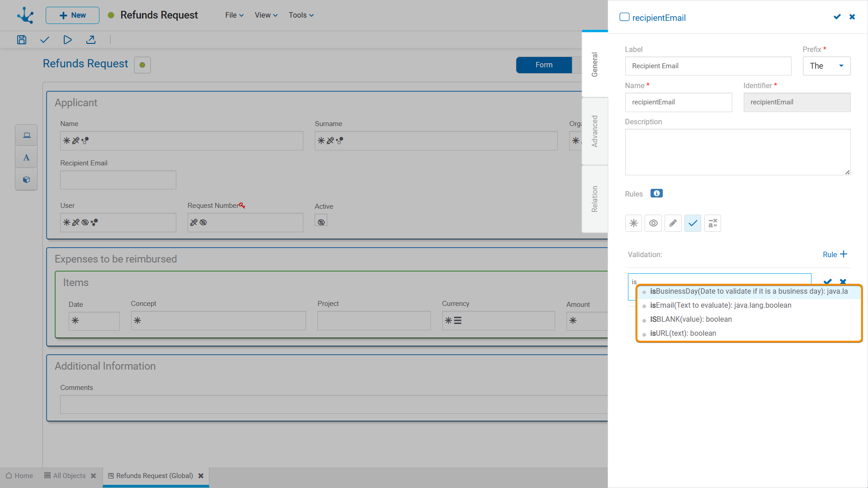Select the cube object icon in sidebar
This screenshot has height=488, width=868.
tap(27, 179)
